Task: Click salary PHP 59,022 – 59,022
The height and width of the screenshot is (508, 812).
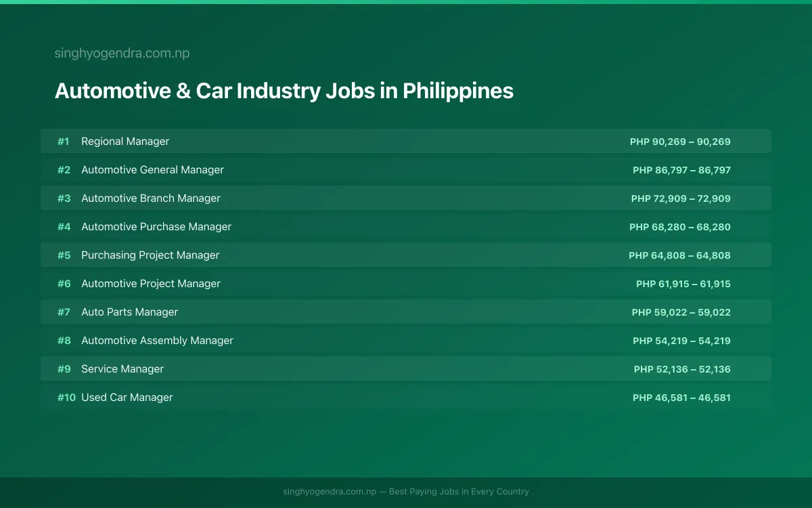Action: coord(681,312)
